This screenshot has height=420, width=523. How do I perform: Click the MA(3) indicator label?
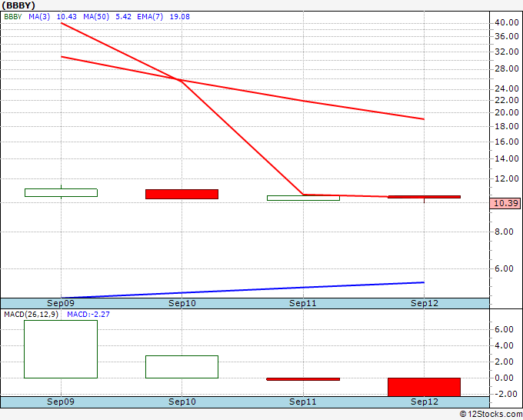point(39,17)
